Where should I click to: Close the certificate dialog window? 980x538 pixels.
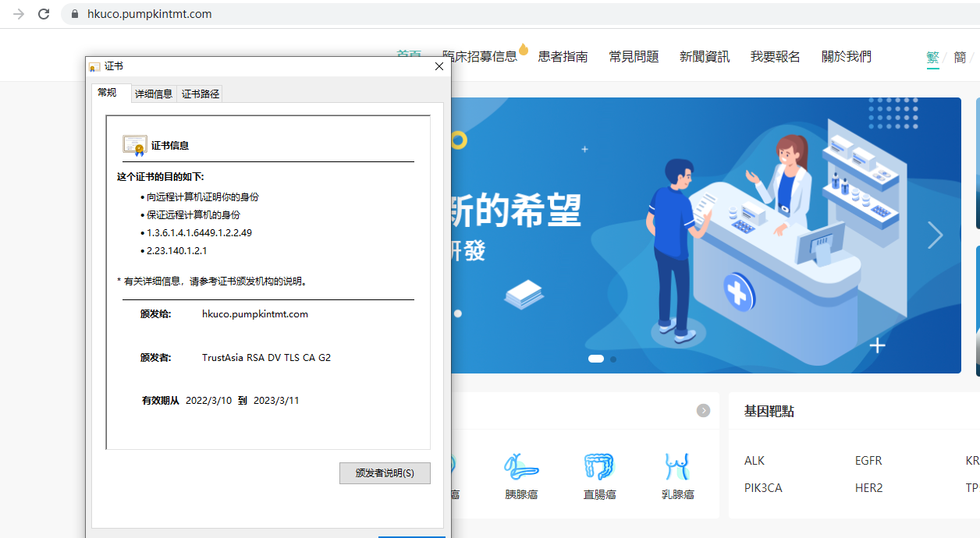pos(439,67)
